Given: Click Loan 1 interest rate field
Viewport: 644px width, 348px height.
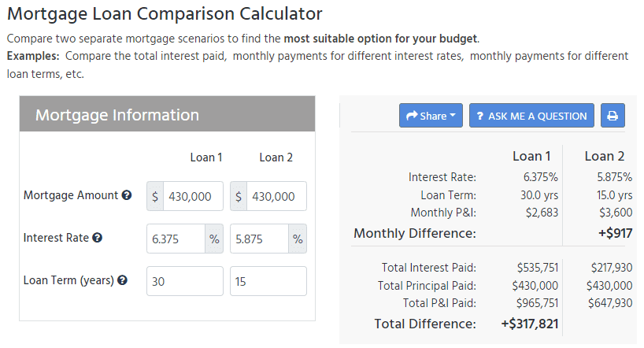Looking at the screenshot, I should pyautogui.click(x=176, y=239).
